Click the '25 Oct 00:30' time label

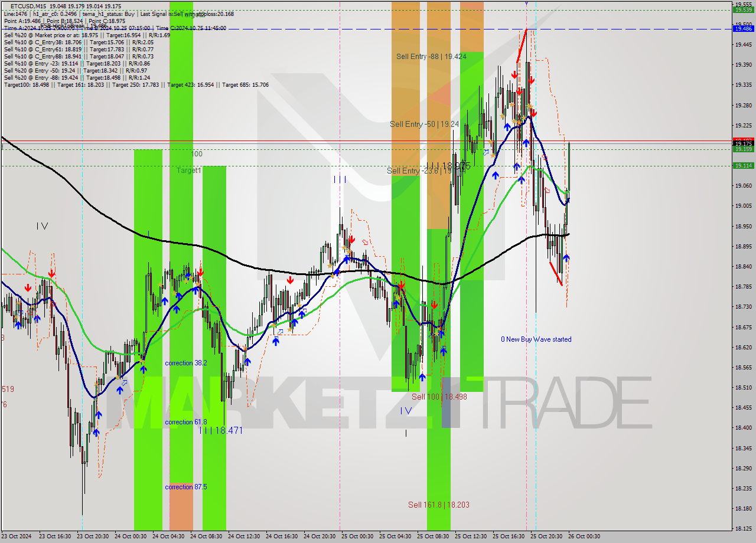[x=357, y=537]
